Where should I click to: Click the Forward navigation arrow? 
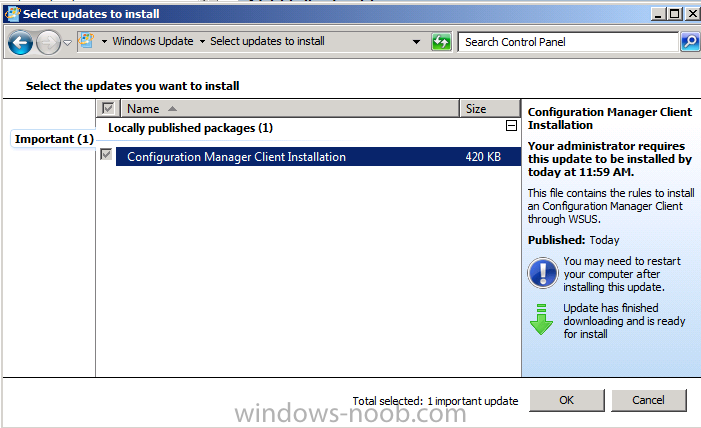(x=48, y=43)
